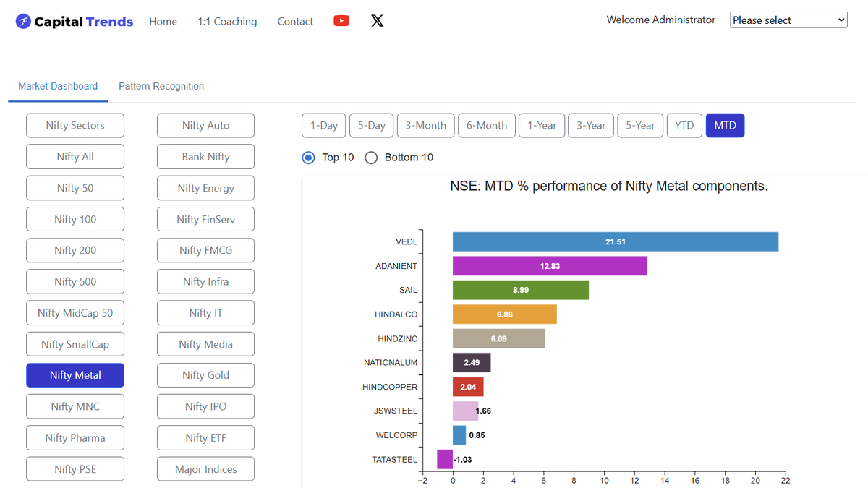Select the 1-Day timeframe
The width and height of the screenshot is (868, 488).
click(x=324, y=126)
